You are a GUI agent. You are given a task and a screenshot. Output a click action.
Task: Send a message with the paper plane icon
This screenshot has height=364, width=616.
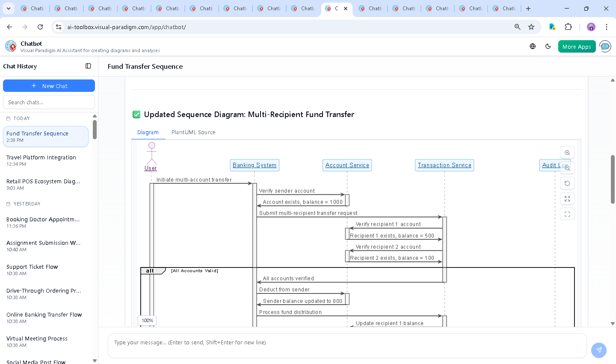coord(598,350)
